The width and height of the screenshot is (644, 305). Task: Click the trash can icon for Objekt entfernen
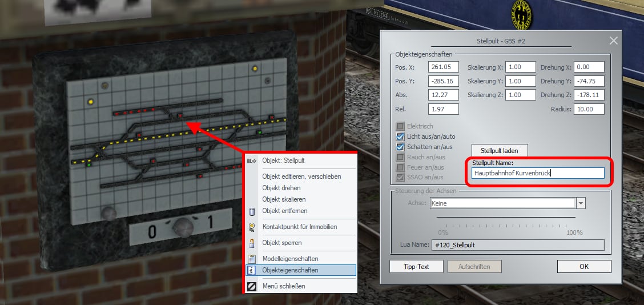click(x=252, y=211)
